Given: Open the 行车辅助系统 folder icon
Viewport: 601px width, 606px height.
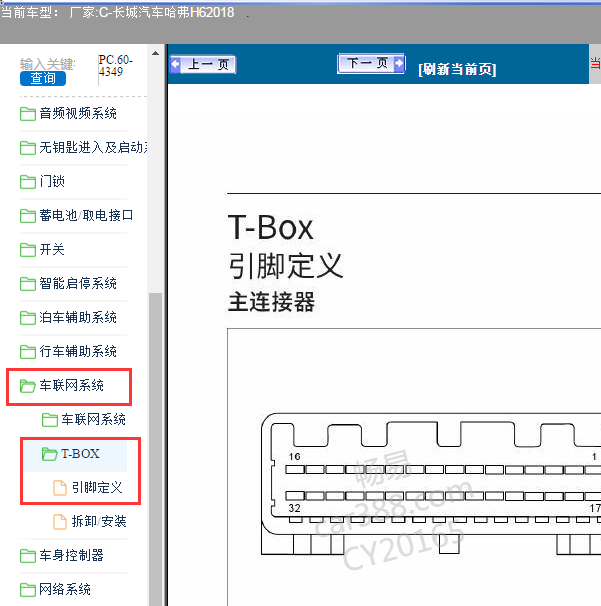Looking at the screenshot, I should [x=28, y=352].
